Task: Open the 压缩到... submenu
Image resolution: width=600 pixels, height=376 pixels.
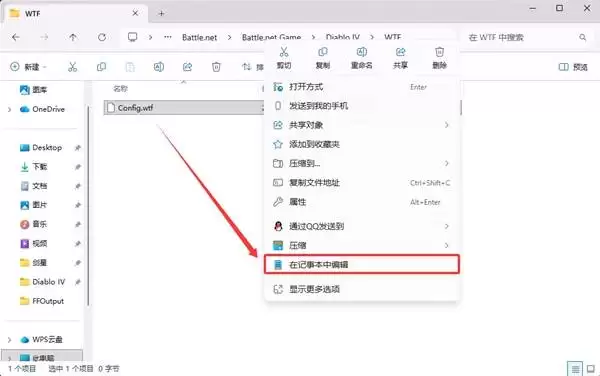Action: tap(362, 163)
